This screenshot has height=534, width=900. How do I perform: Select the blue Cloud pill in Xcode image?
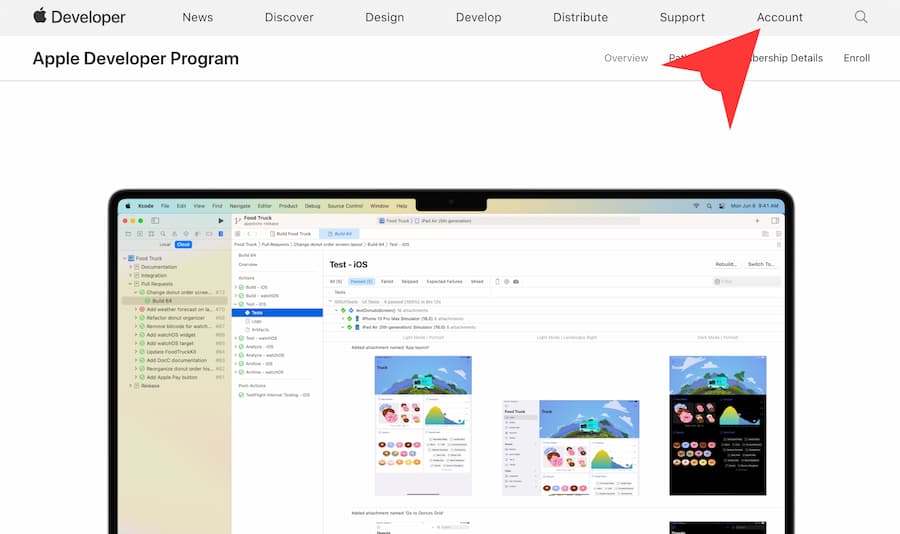tap(183, 245)
